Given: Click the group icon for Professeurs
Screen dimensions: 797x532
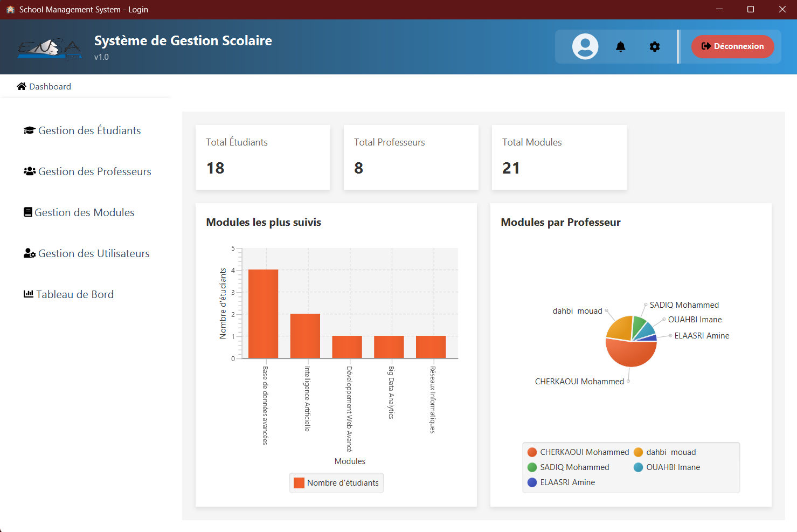Looking at the screenshot, I should click(30, 171).
